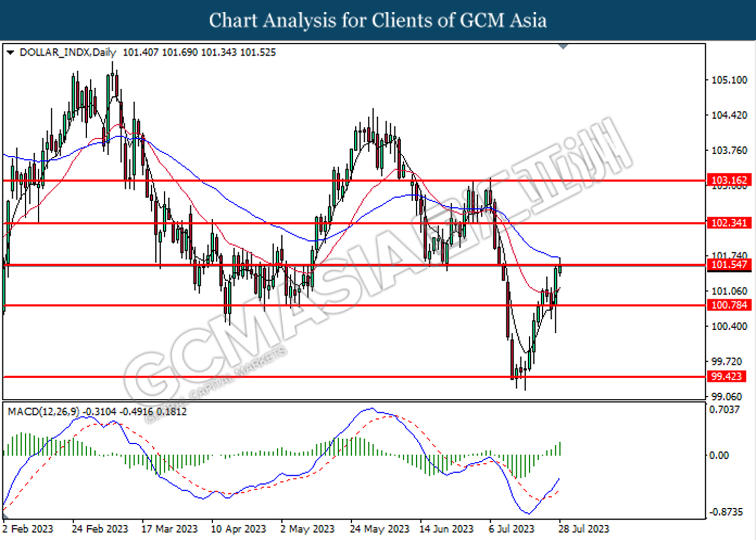Click the 101.547 red price label

(729, 265)
